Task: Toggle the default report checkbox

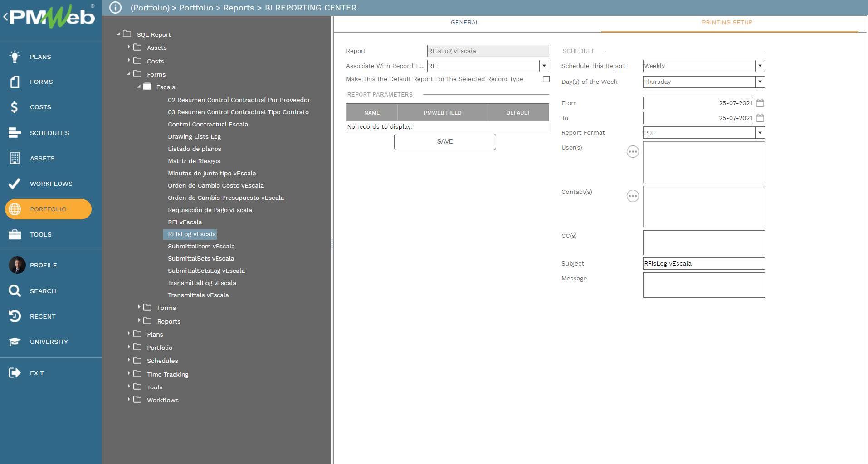Action: pos(546,79)
